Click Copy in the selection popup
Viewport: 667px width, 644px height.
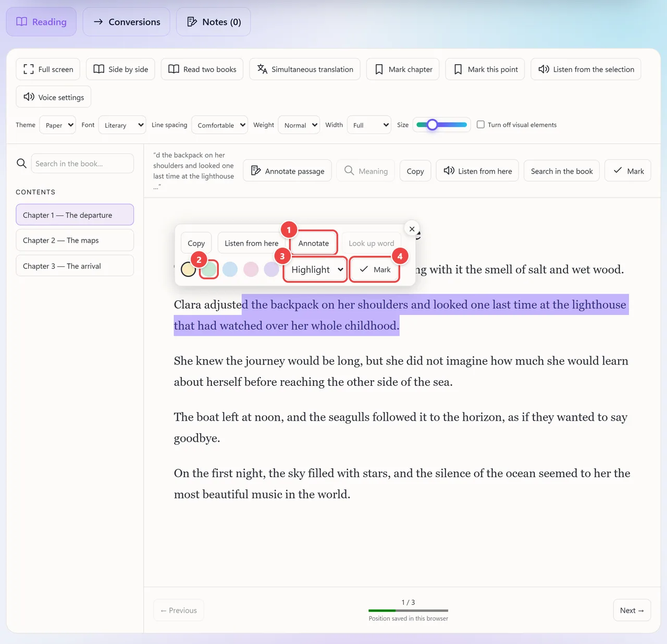pyautogui.click(x=196, y=244)
